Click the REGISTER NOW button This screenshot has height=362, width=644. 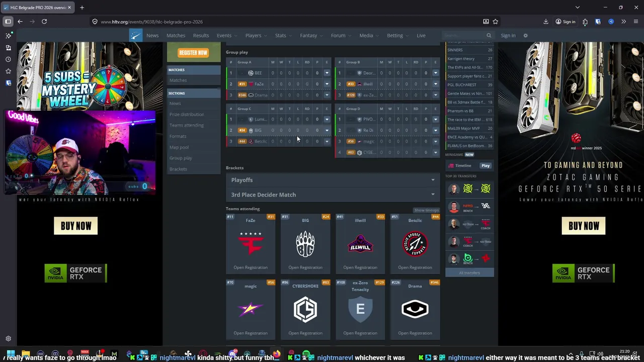[193, 52]
